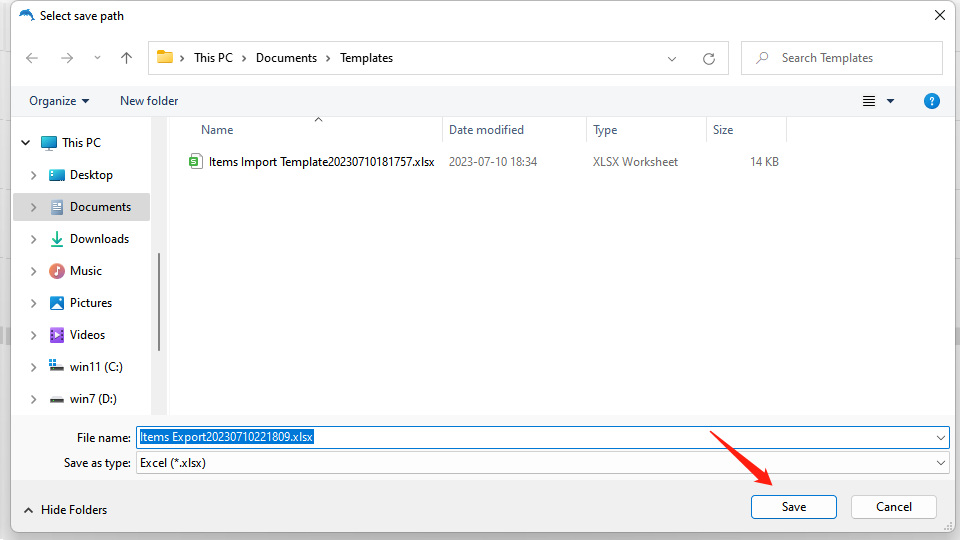The height and width of the screenshot is (540, 960).
Task: Click the up-one-level arrow
Action: [126, 58]
